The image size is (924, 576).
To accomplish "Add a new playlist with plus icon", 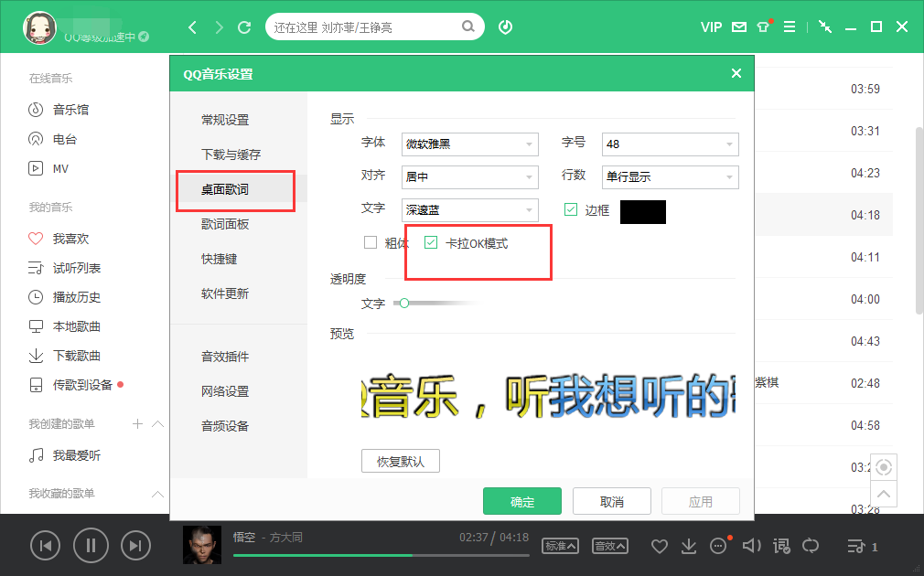I will pyautogui.click(x=137, y=423).
